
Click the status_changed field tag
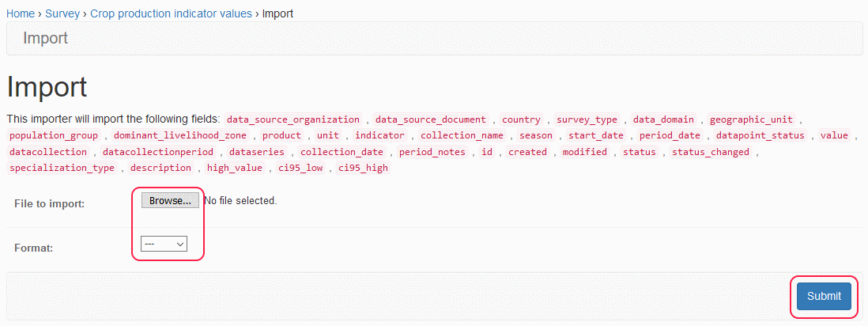(711, 152)
